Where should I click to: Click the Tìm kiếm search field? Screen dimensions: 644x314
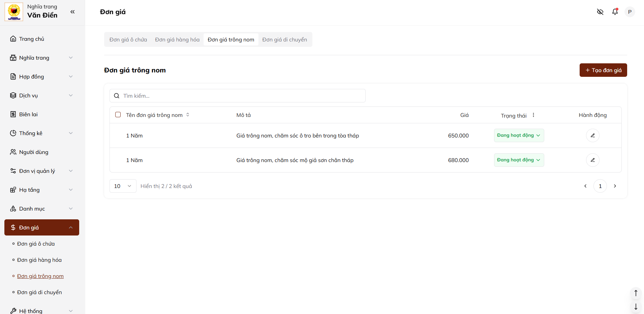[238, 96]
